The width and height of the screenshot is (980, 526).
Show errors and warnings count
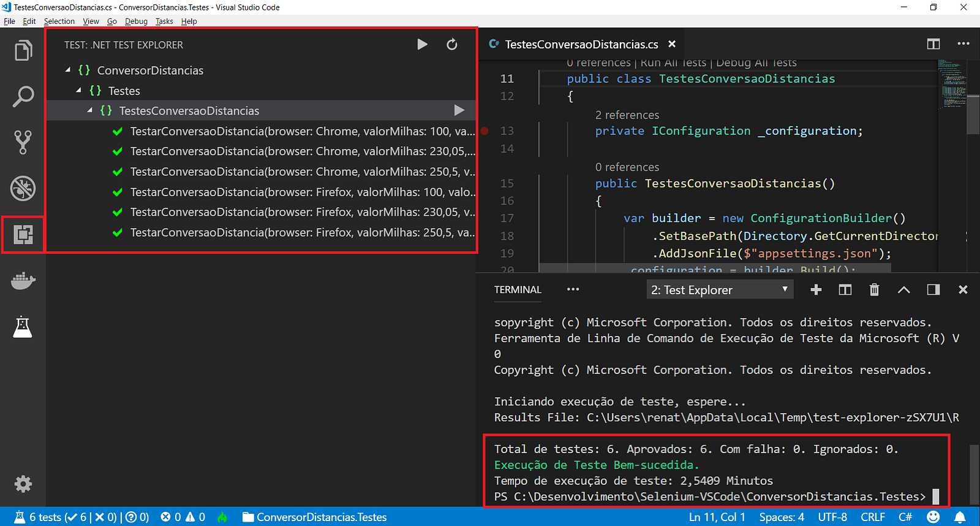183,517
